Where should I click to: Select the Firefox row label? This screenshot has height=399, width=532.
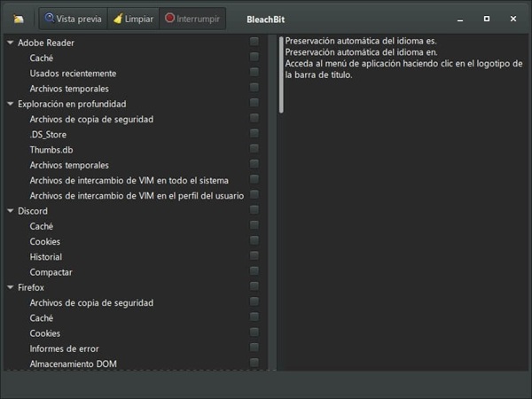coord(31,287)
